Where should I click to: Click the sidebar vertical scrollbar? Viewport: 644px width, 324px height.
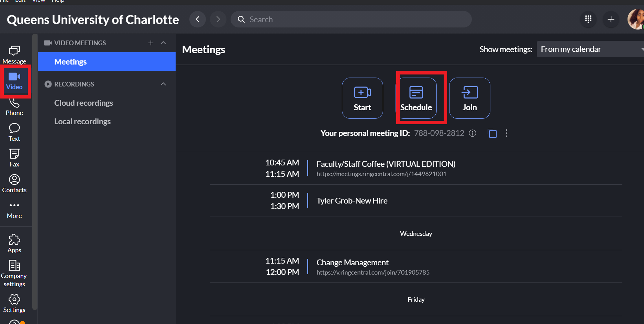[x=35, y=172]
